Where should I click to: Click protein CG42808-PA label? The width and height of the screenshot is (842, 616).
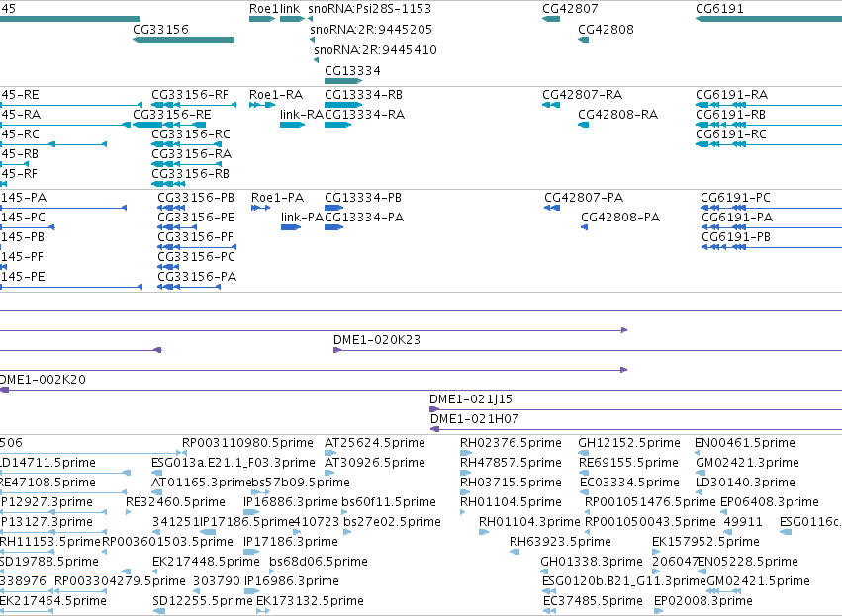pos(620,218)
